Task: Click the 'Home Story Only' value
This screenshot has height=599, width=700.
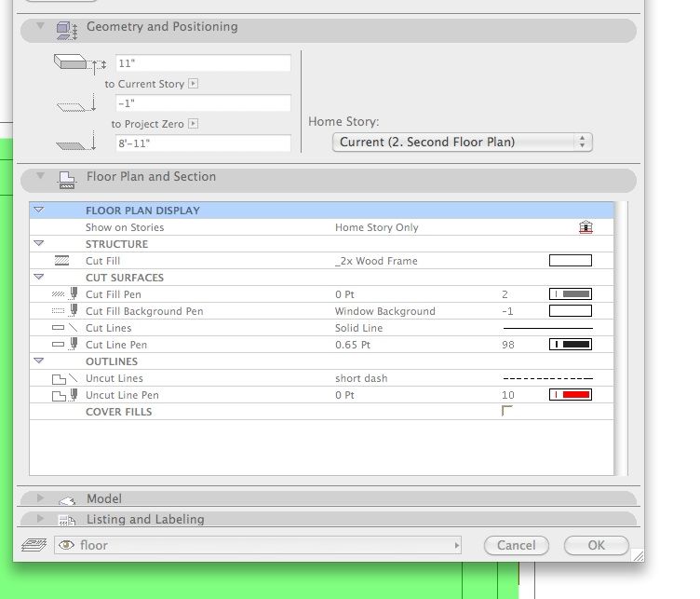Action: point(377,227)
